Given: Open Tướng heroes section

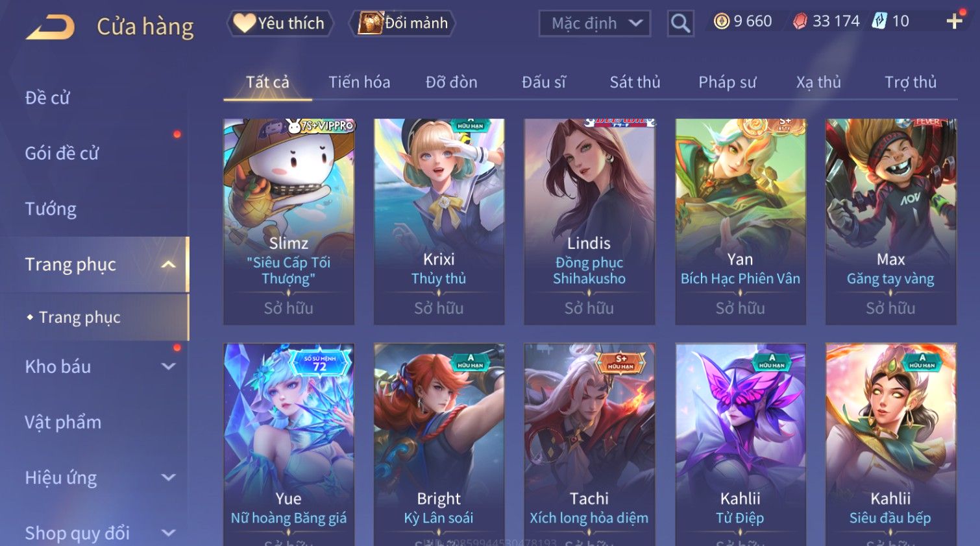Looking at the screenshot, I should pyautogui.click(x=51, y=209).
